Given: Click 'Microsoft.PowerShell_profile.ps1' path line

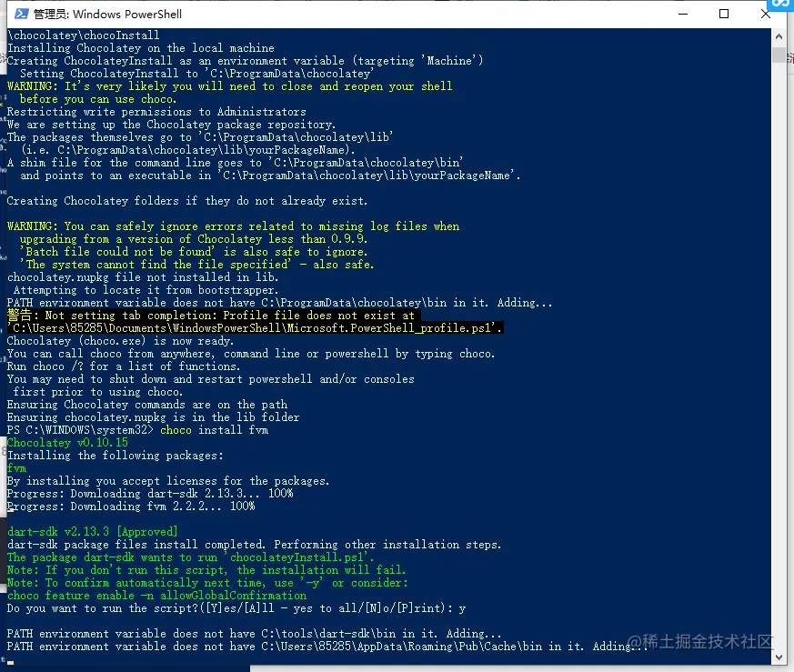Looking at the screenshot, I should tap(256, 328).
